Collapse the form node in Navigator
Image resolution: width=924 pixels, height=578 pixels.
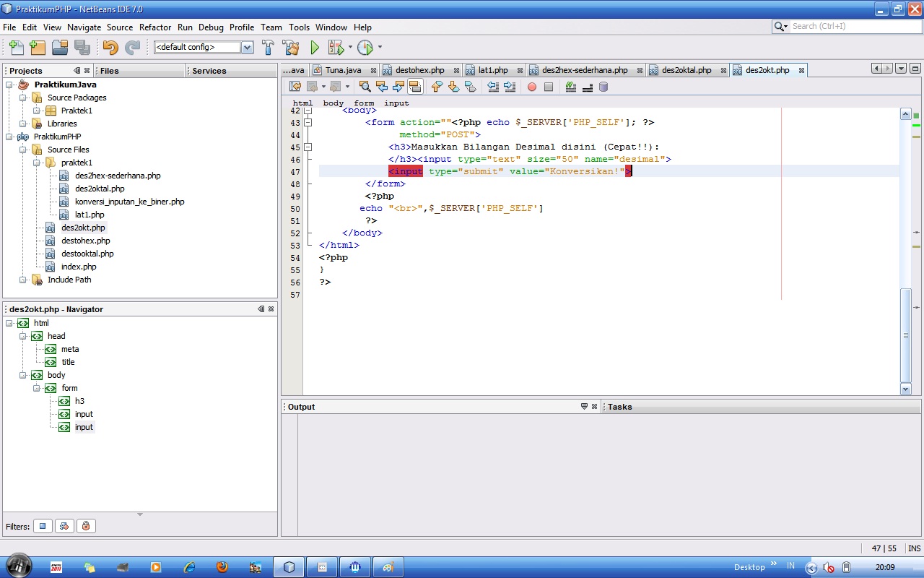coord(37,388)
